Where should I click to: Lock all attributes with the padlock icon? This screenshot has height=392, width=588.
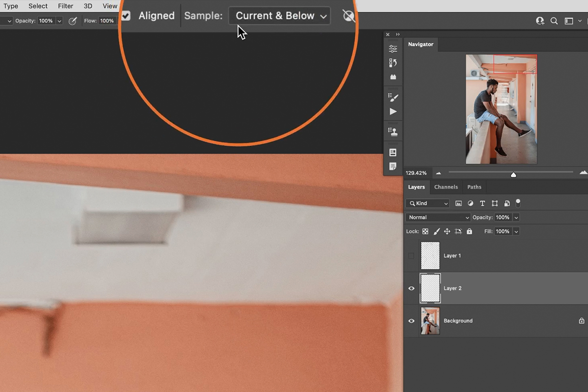tap(469, 231)
